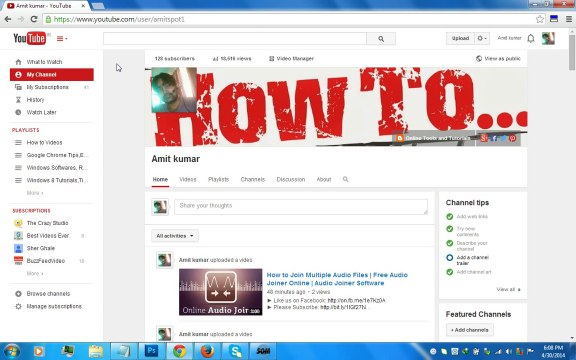Open Watch Later list
This screenshot has height=360, width=576.
41,112
